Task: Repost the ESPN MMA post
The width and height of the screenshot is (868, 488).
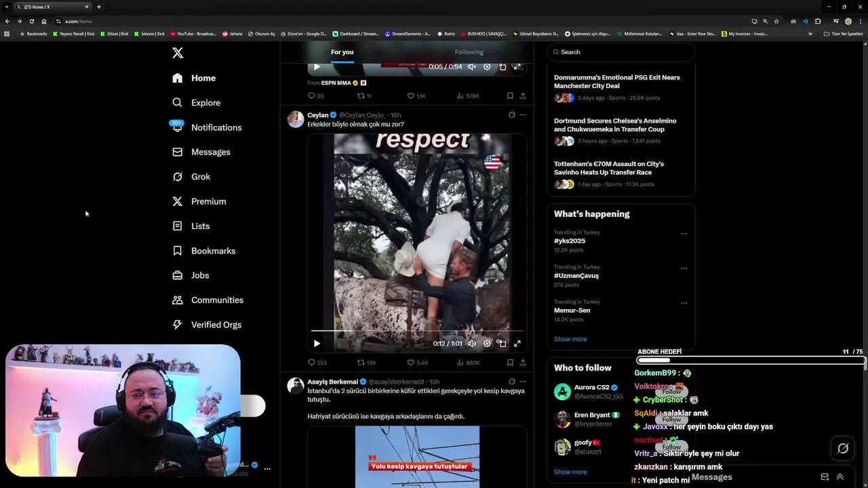Action: (364, 96)
